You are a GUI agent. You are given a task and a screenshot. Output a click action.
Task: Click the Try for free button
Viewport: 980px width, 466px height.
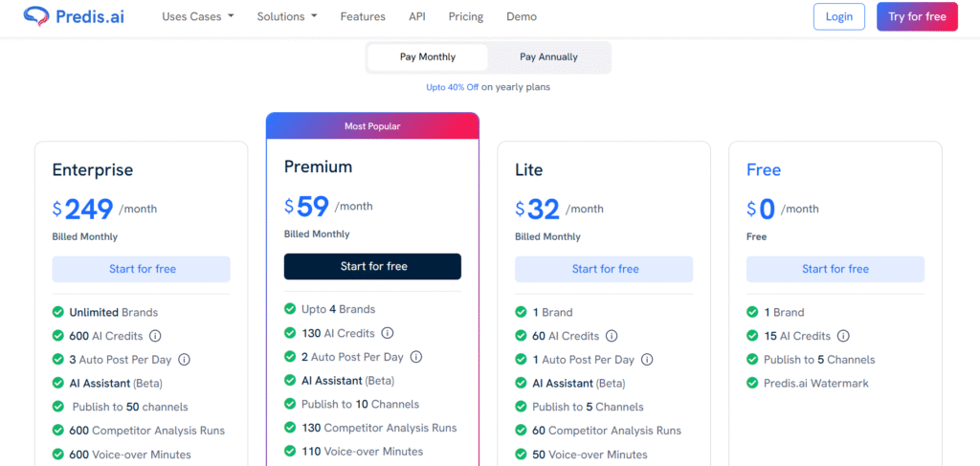click(917, 17)
